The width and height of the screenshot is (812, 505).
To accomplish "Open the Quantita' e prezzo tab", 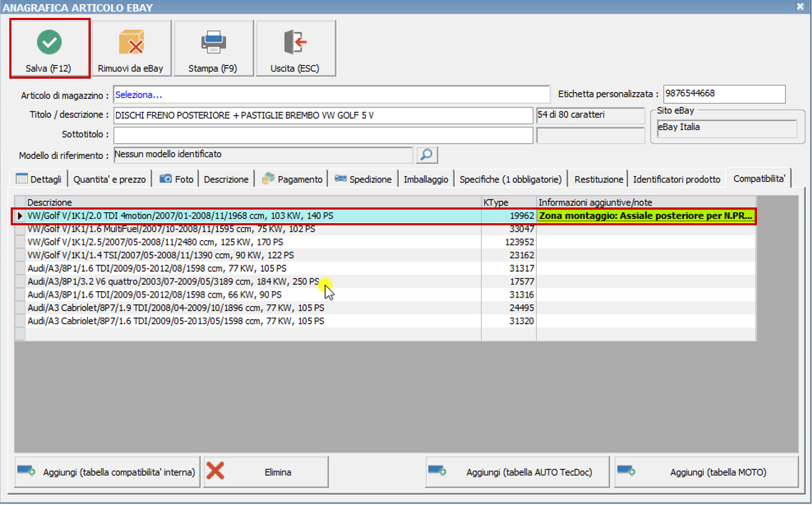I will pos(109,179).
